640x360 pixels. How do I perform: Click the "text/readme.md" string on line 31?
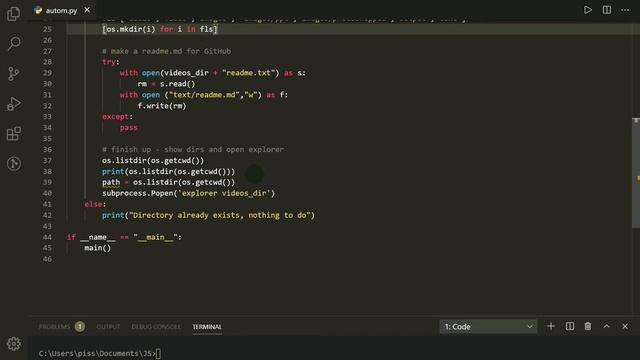[x=204, y=95]
